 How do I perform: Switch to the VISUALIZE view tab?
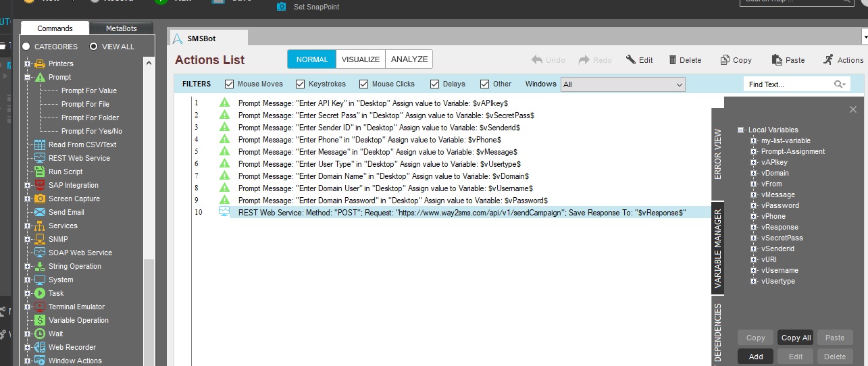[361, 59]
